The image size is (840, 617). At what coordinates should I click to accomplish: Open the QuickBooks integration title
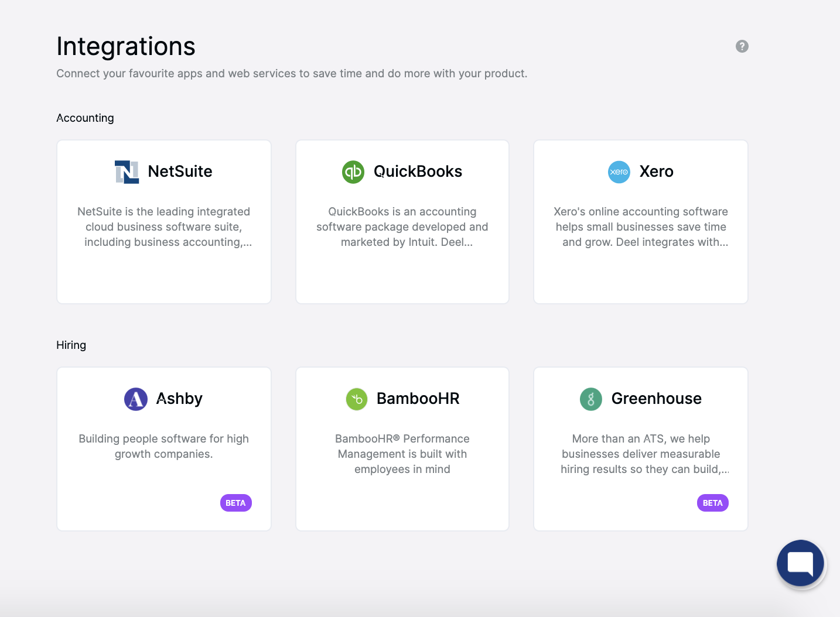pos(418,172)
